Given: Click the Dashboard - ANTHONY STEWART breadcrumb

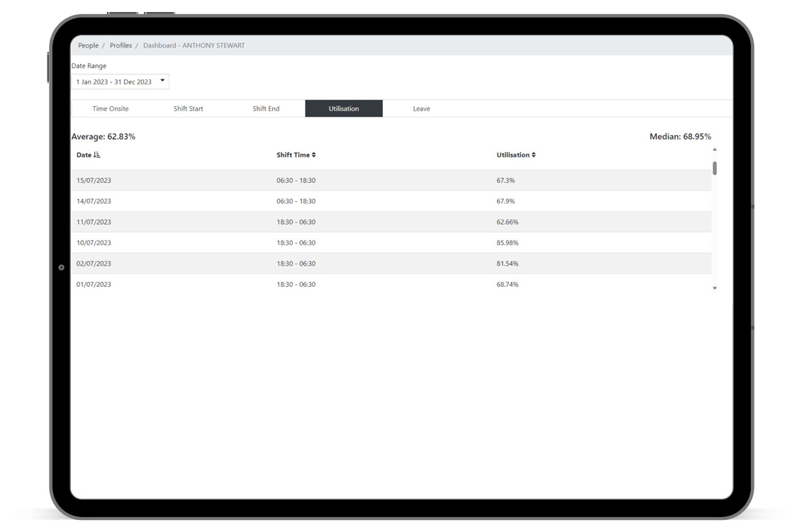Looking at the screenshot, I should click(194, 45).
